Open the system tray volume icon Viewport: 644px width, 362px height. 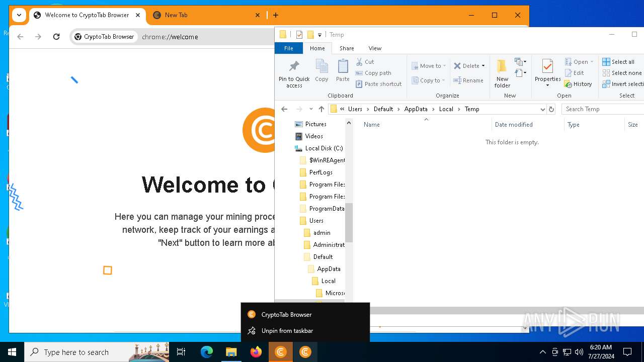579,352
